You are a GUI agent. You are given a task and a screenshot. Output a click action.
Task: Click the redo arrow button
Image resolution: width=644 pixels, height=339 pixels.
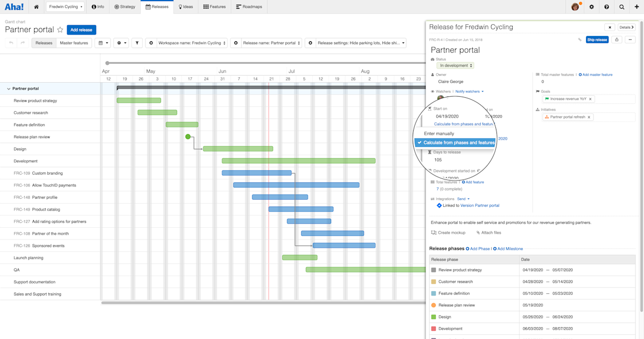pyautogui.click(x=23, y=43)
